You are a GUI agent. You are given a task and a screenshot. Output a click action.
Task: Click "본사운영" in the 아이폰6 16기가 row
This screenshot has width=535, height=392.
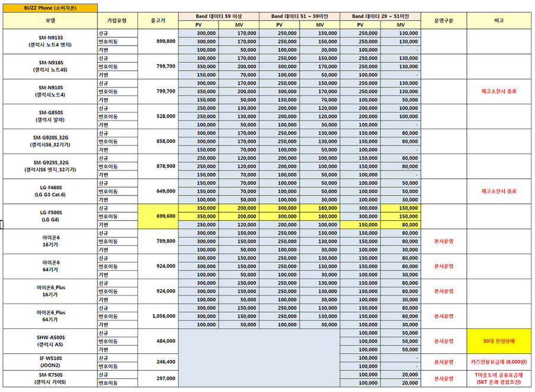[x=444, y=241]
